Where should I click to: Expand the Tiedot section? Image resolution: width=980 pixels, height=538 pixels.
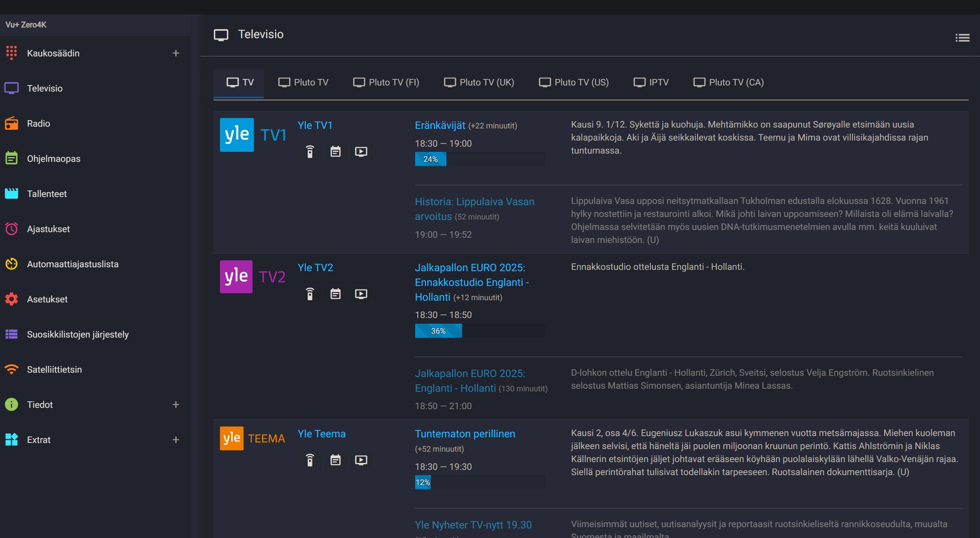(176, 405)
